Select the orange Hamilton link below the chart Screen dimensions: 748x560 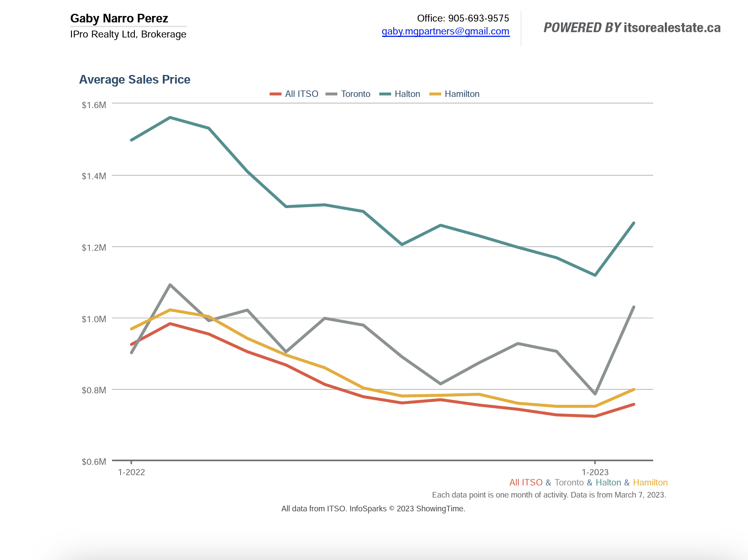click(650, 482)
